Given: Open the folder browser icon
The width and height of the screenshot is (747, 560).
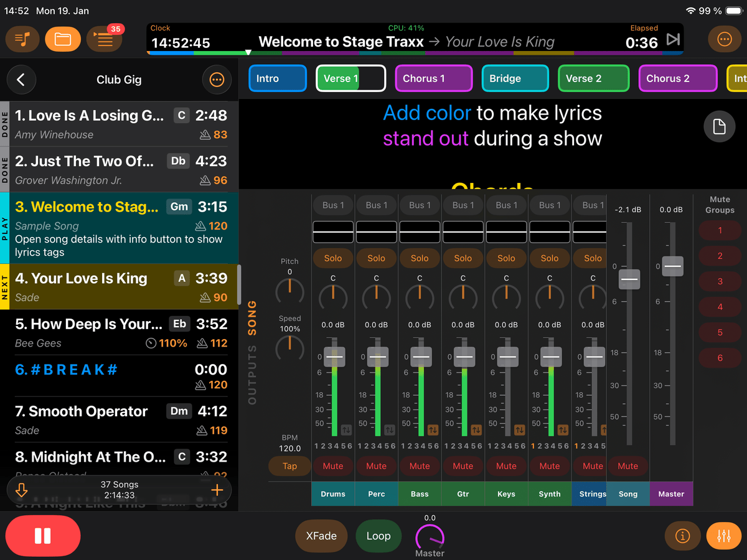Looking at the screenshot, I should [x=62, y=39].
